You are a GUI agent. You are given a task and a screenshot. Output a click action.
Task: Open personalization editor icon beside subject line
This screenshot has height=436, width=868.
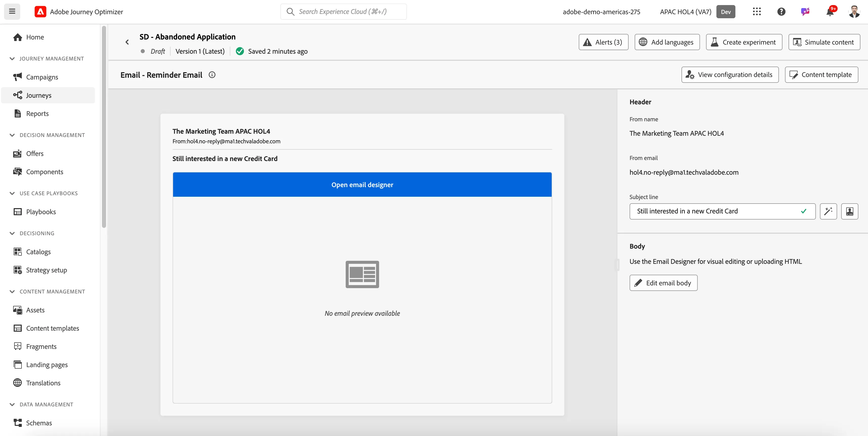850,211
